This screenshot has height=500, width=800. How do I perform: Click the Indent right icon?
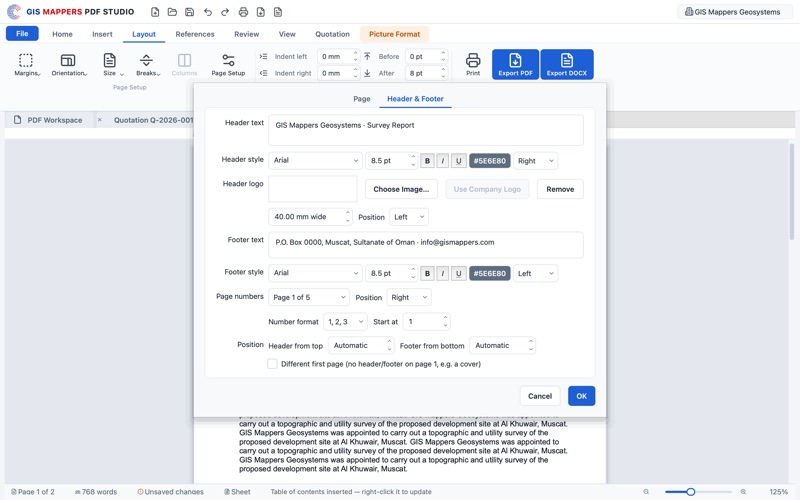[x=263, y=73]
